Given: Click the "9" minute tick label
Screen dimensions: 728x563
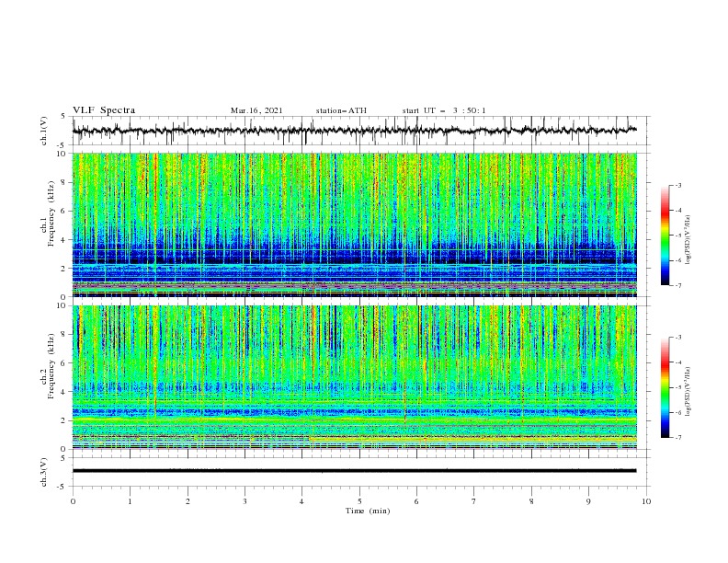Looking at the screenshot, I should (x=588, y=501).
